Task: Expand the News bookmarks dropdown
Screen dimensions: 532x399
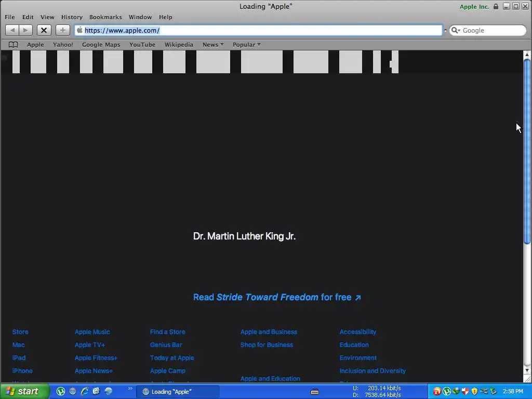Action: [213, 45]
